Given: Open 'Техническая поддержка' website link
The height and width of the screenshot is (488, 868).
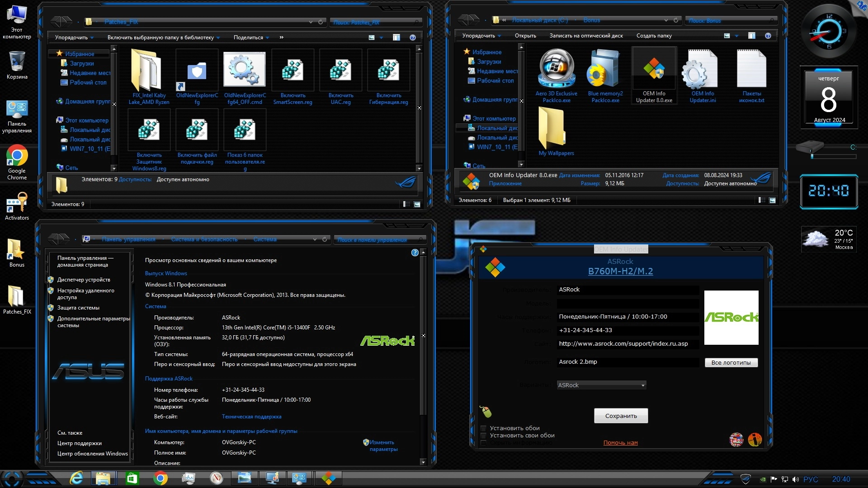Looking at the screenshot, I should (x=251, y=417).
